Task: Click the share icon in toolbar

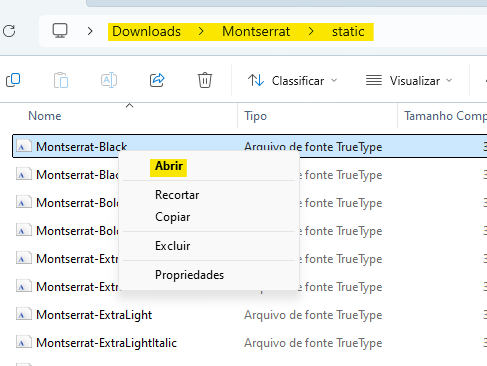Action: (x=157, y=80)
